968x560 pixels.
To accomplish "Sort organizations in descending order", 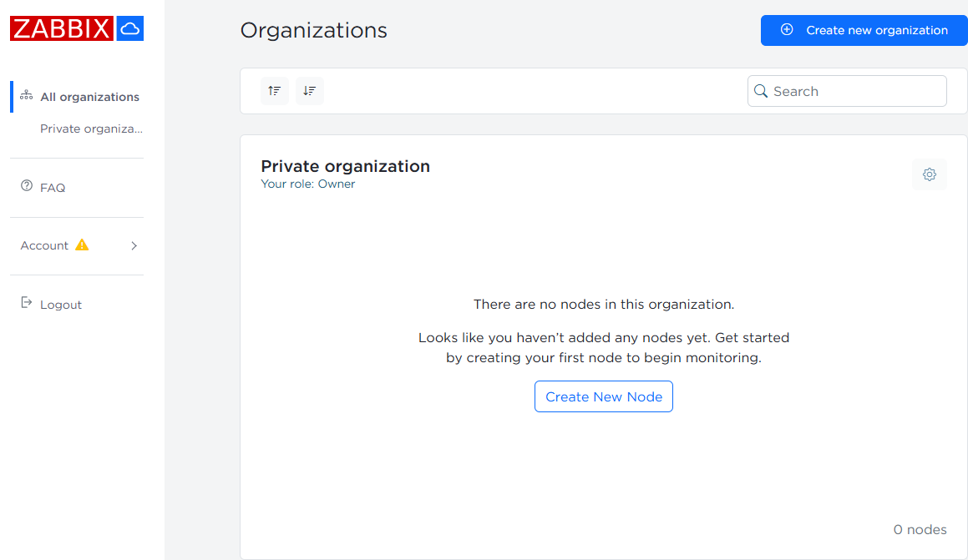I will [x=310, y=91].
